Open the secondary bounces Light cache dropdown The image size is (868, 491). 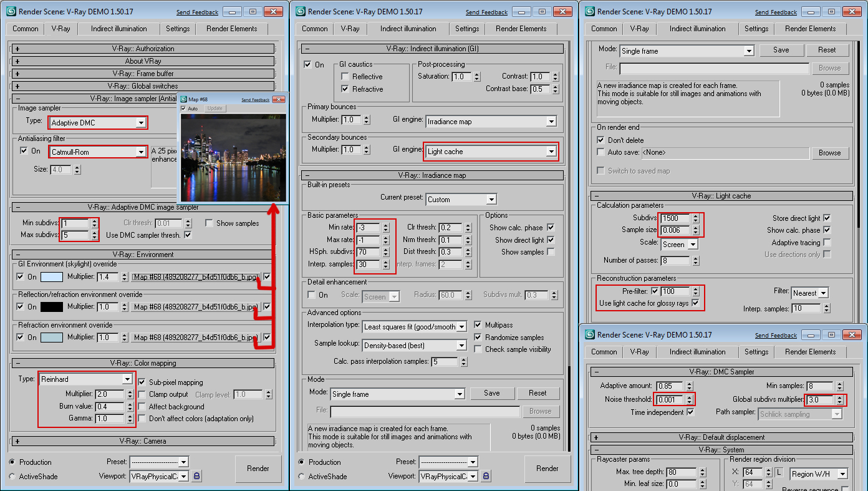[551, 152]
